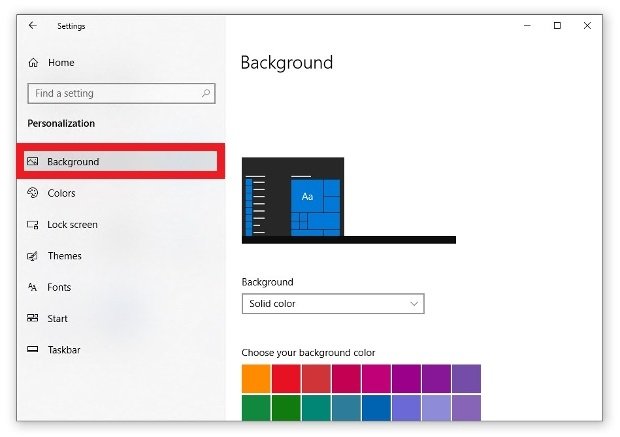Click the Lock screen monitor icon
This screenshot has height=437, width=620.
(x=32, y=225)
